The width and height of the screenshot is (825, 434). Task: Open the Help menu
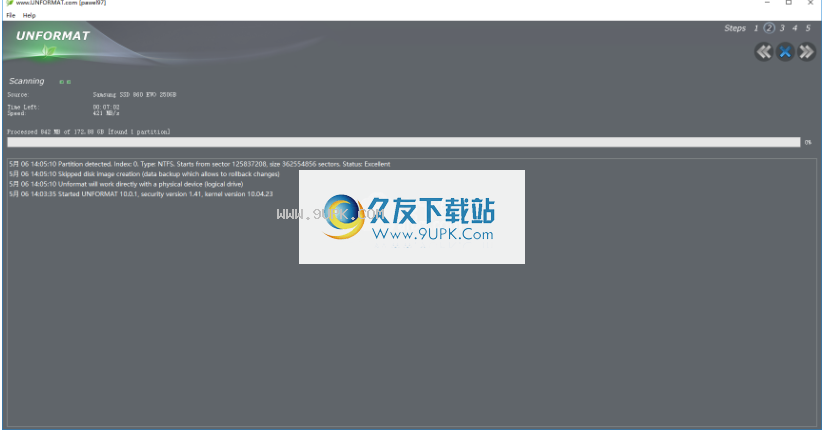click(29, 15)
